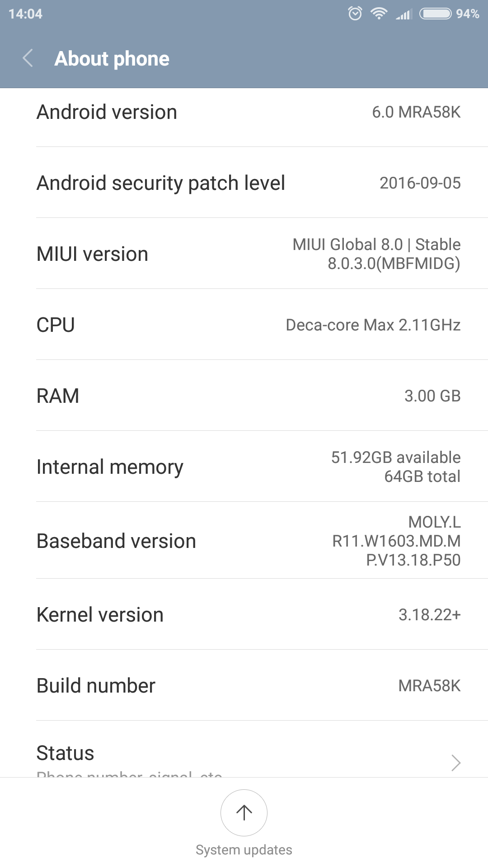Tap the Build number row
Viewport: 488px width, 868px height.
pos(244,686)
